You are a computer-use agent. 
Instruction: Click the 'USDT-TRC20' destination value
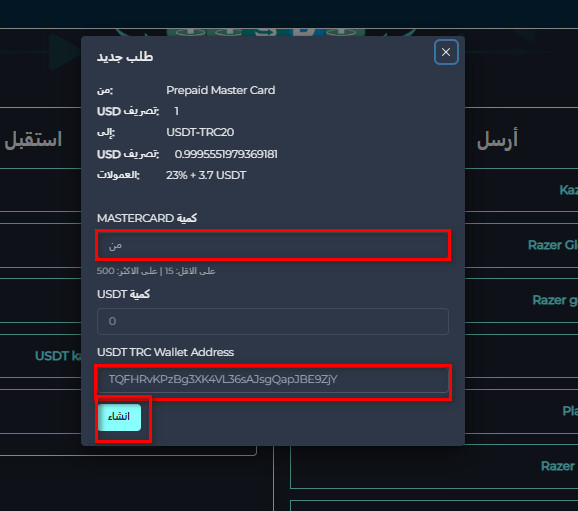click(x=200, y=132)
